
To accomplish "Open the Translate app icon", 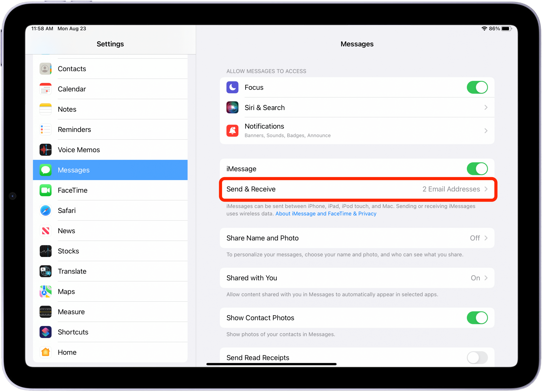I will pyautogui.click(x=45, y=272).
